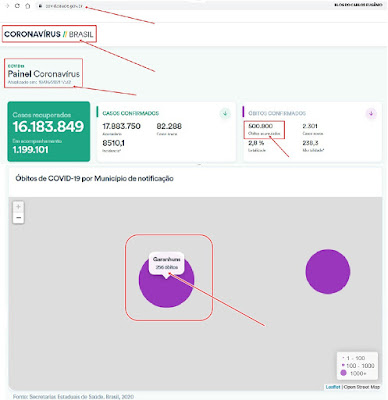Open the Leaflet attribution link
Viewport: 388px width, 400px height.
(x=333, y=387)
